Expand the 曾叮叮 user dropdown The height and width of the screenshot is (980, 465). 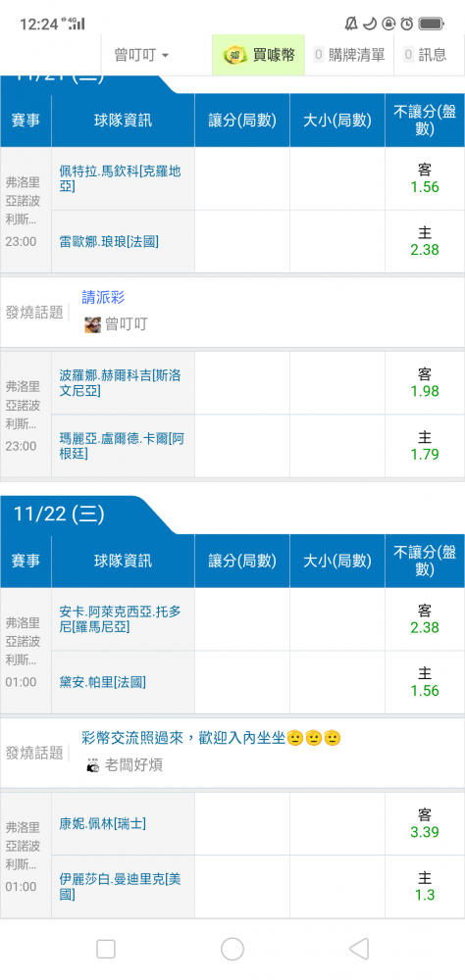[141, 55]
